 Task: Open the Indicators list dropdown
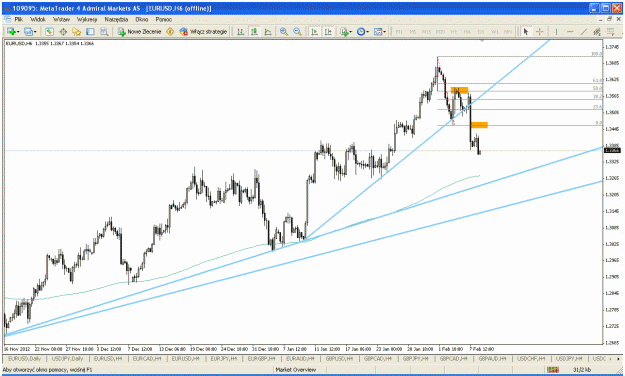346,31
